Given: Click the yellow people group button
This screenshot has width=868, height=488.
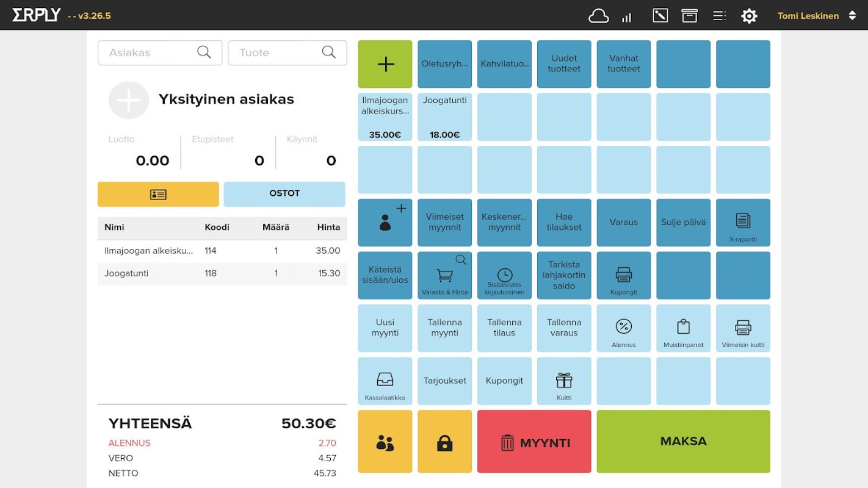Looking at the screenshot, I should [385, 442].
